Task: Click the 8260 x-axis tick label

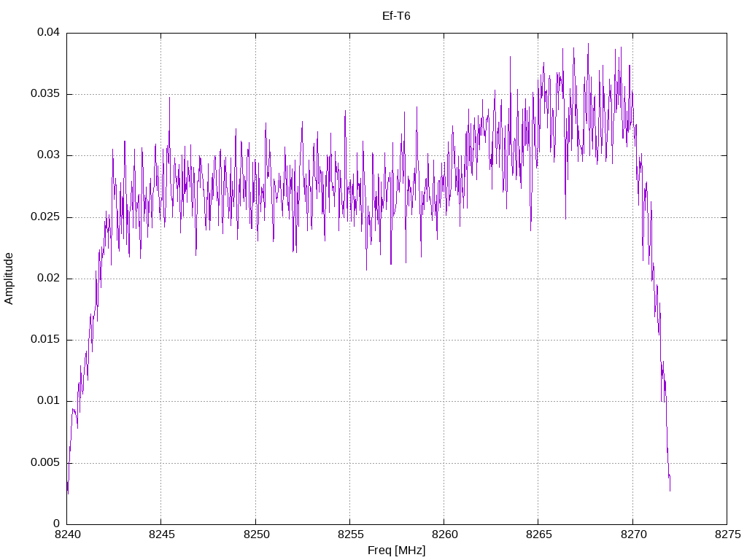Action: pos(445,534)
